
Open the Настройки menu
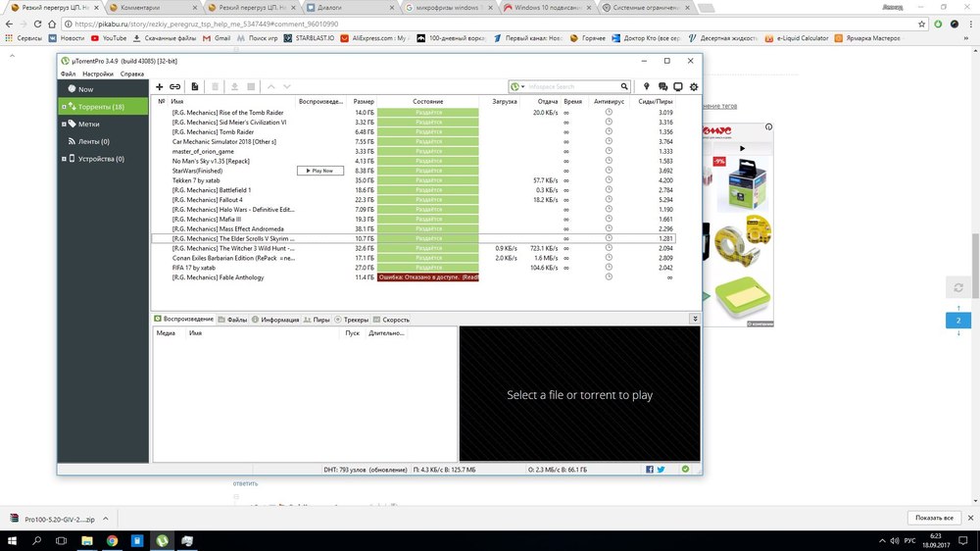[x=97, y=74]
